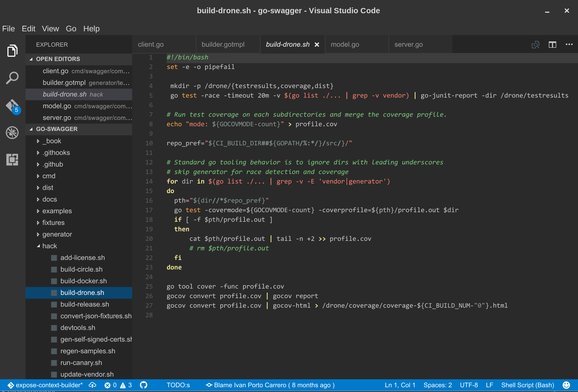Open the Debug view icon

click(x=12, y=132)
